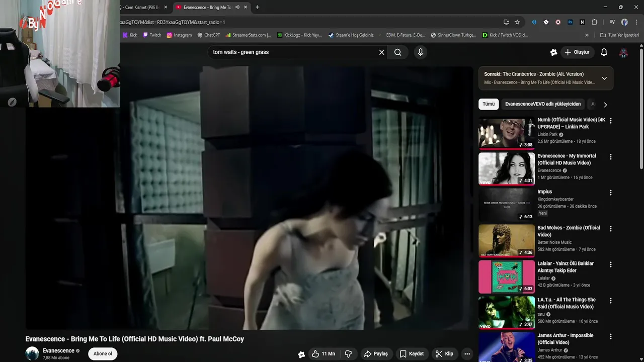The height and width of the screenshot is (362, 644).
Task: Open options for James Arthur Impossible
Action: pos(611,336)
